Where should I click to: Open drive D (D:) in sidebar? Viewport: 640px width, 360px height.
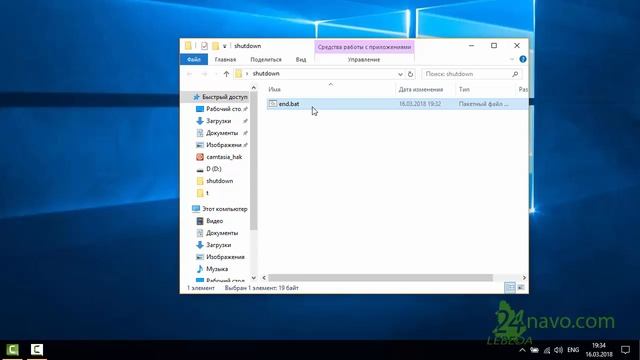pos(213,169)
